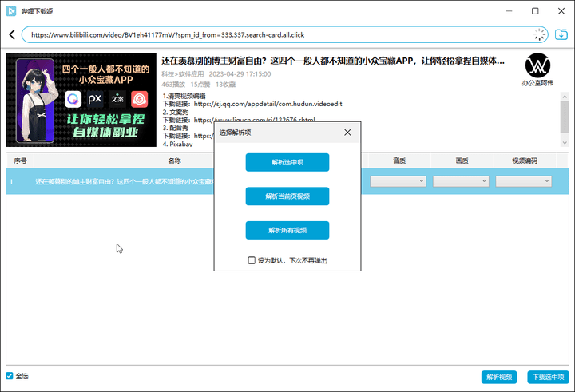Uncheck the 全选 checkbox
Image resolution: width=575 pixels, height=392 pixels.
(x=10, y=376)
